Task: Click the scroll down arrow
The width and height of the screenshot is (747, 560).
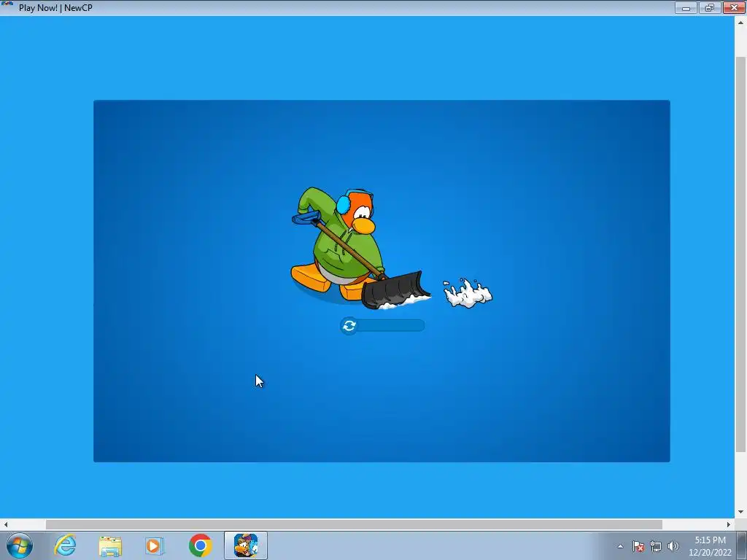Action: pyautogui.click(x=741, y=512)
